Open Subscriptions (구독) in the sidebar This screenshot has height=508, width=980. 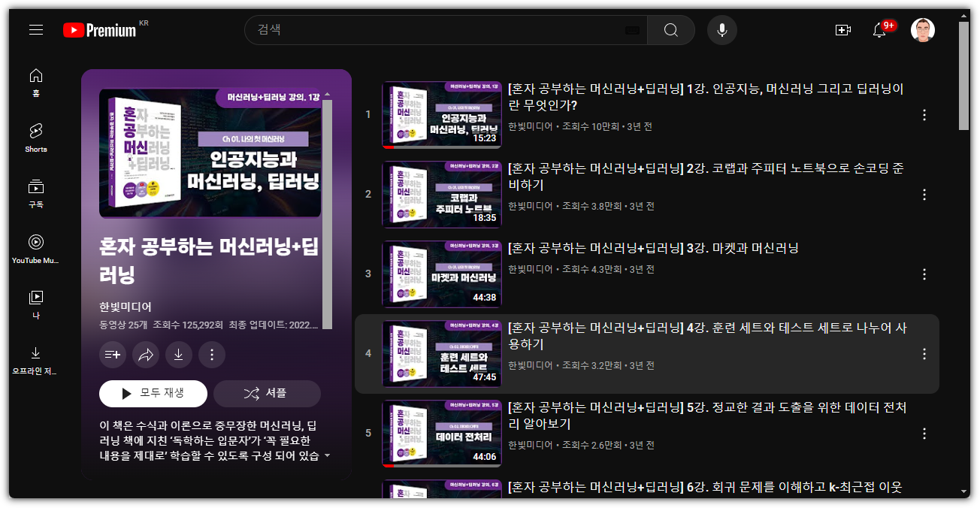pyautogui.click(x=36, y=193)
